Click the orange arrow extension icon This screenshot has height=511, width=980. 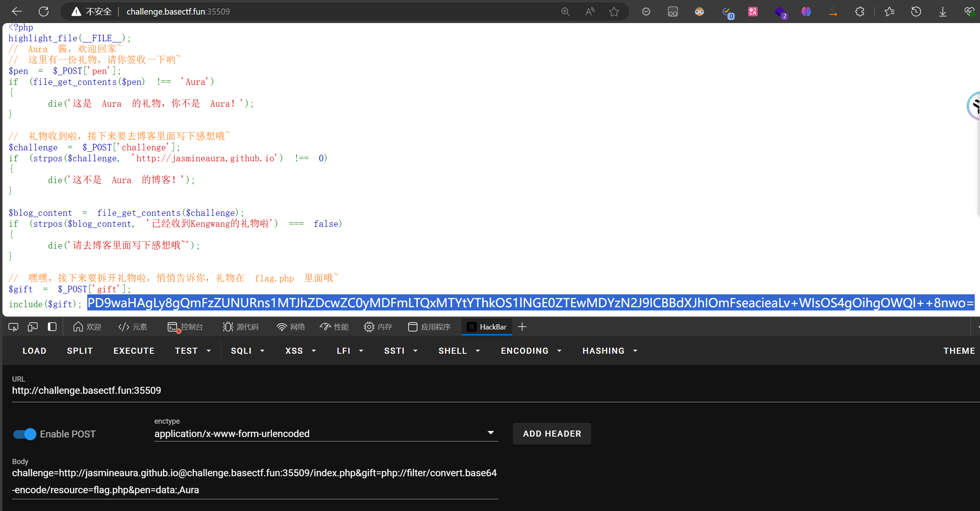[x=833, y=12]
